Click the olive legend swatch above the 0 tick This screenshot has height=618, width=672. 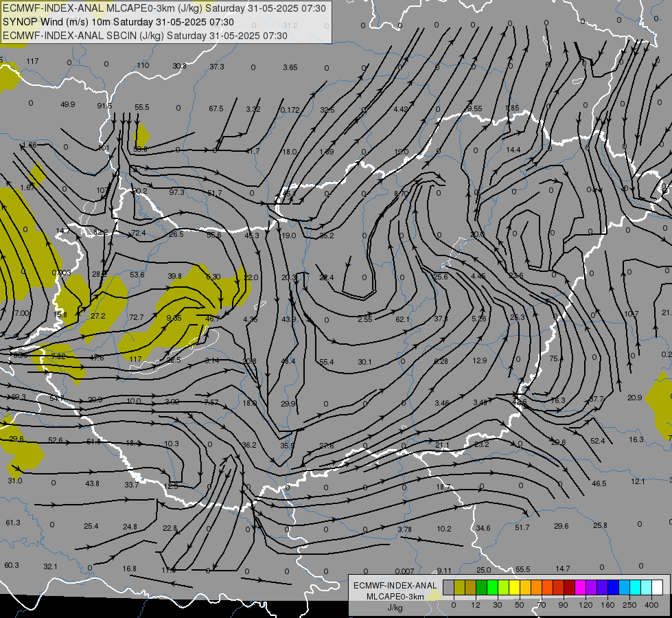point(459,587)
